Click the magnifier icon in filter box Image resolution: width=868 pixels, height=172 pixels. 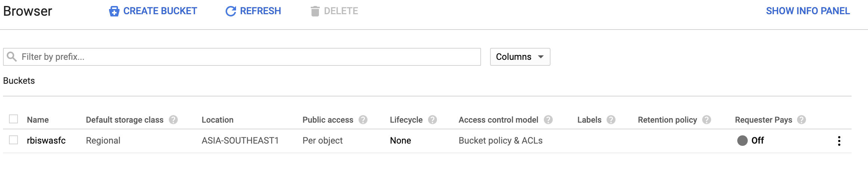point(12,56)
